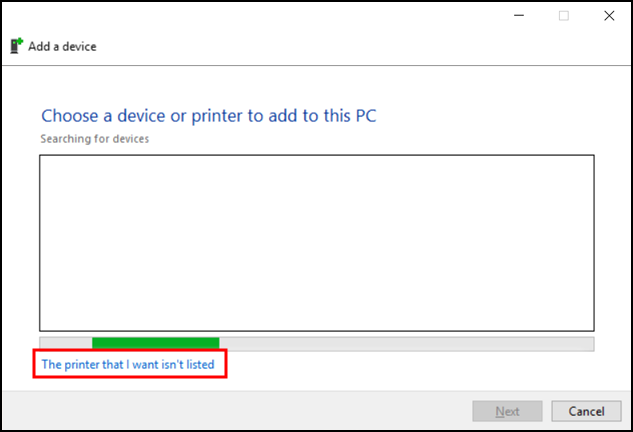
Task: Click the blank white area right of the printer link
Action: pyautogui.click(x=420, y=366)
